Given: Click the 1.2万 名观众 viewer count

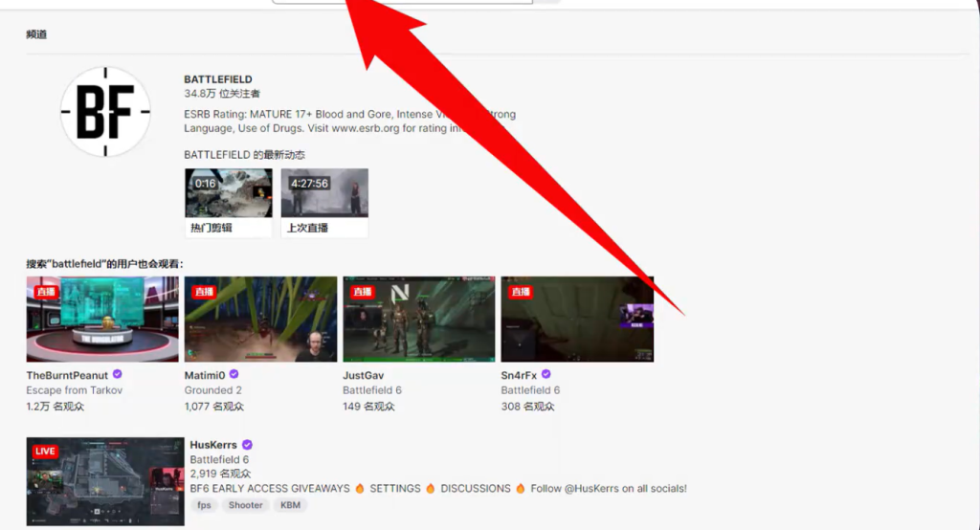Looking at the screenshot, I should coord(55,407).
